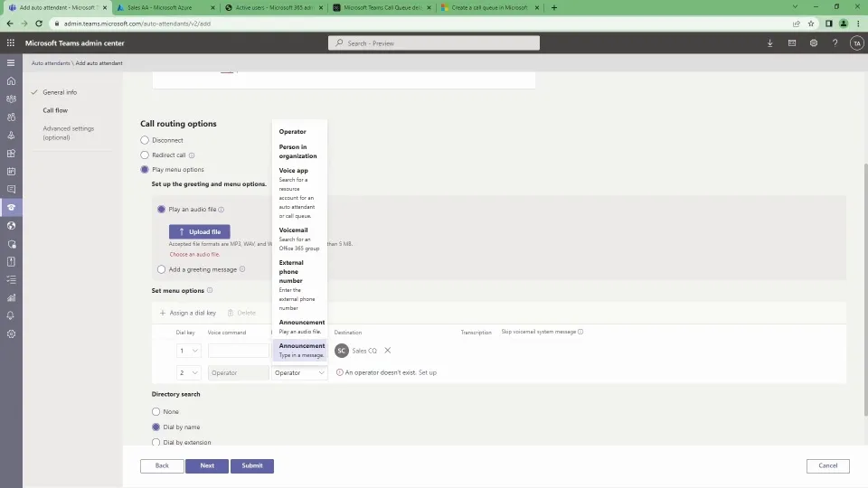
Task: Open the Teams icon in sidebar
Action: coord(11,99)
